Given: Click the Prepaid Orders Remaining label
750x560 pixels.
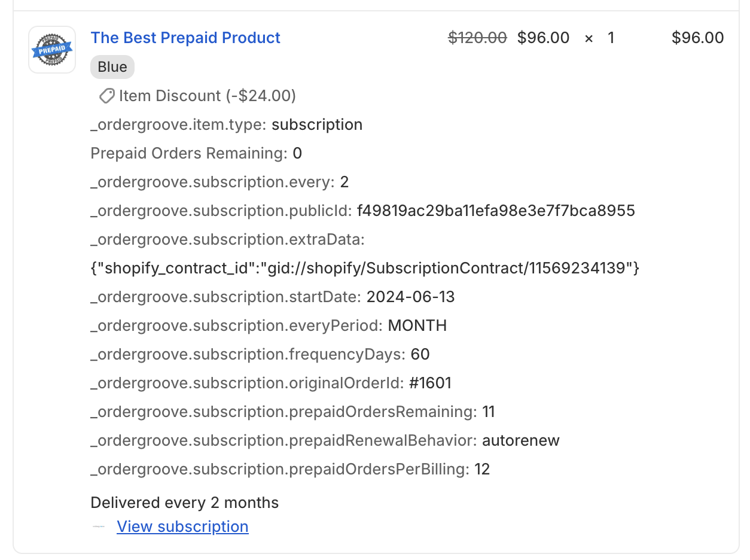Looking at the screenshot, I should [189, 153].
